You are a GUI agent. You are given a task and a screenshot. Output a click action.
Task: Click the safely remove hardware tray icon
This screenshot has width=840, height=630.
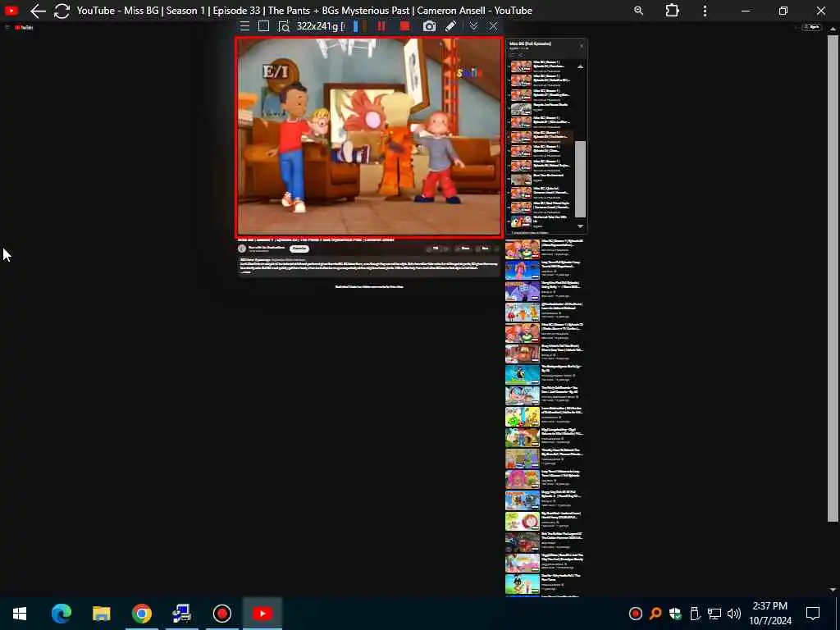coord(695,614)
